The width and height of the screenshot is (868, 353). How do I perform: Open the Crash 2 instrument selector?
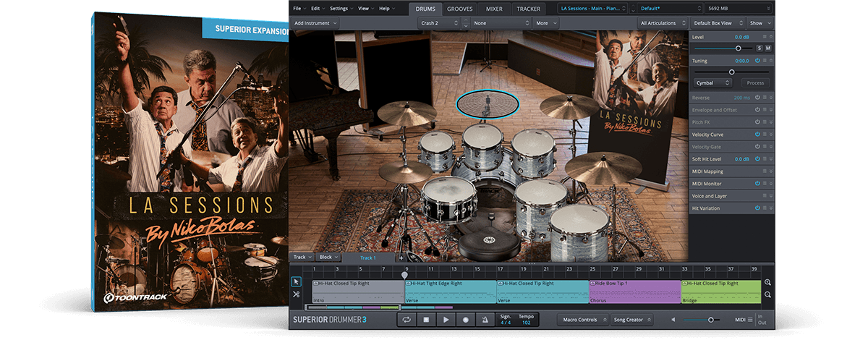[439, 23]
